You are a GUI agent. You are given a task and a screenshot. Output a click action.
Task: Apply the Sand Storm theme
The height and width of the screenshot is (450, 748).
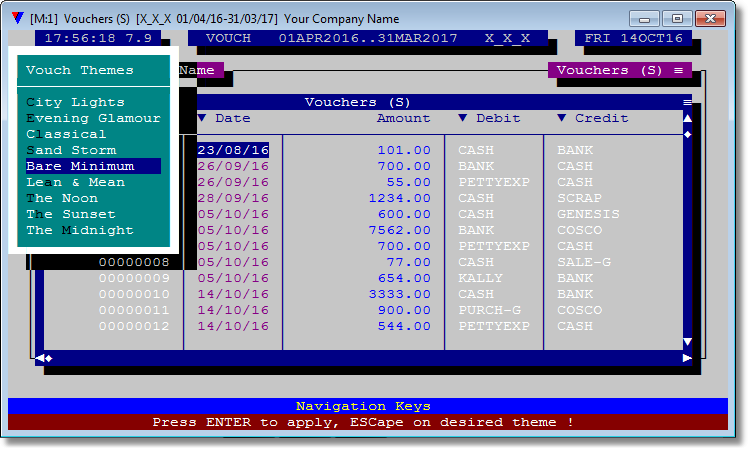[x=71, y=150]
